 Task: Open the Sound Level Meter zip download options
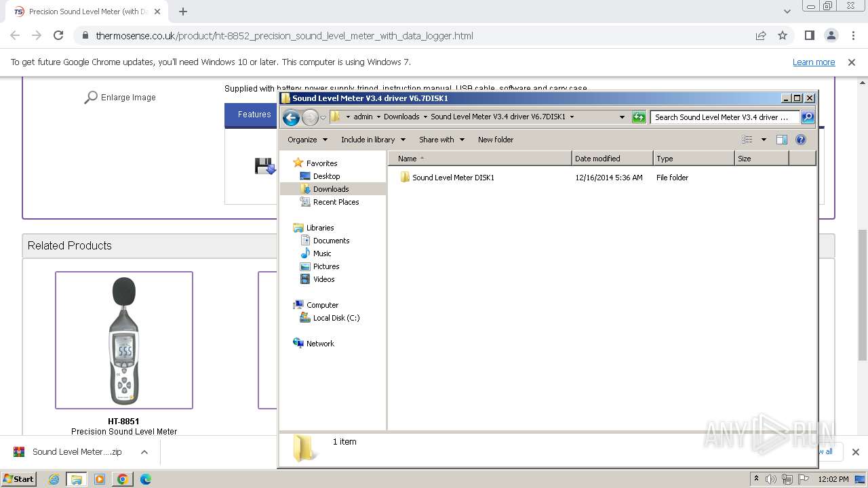point(144,452)
